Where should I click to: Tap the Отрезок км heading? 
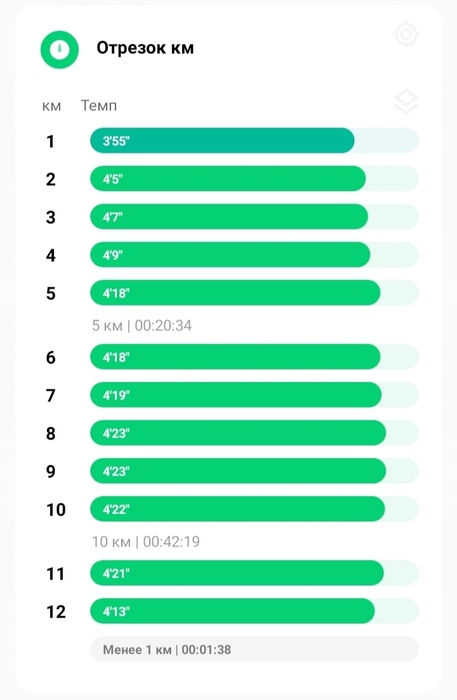[145, 48]
